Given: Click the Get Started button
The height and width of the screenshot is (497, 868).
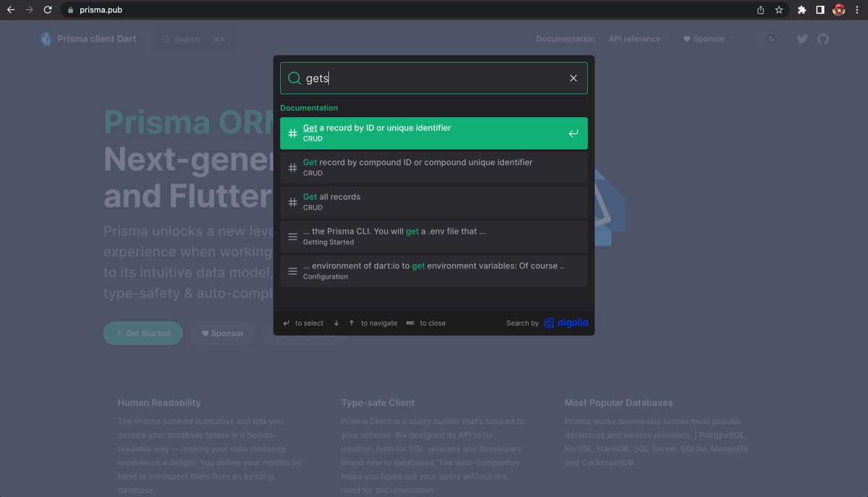Looking at the screenshot, I should pyautogui.click(x=143, y=334).
